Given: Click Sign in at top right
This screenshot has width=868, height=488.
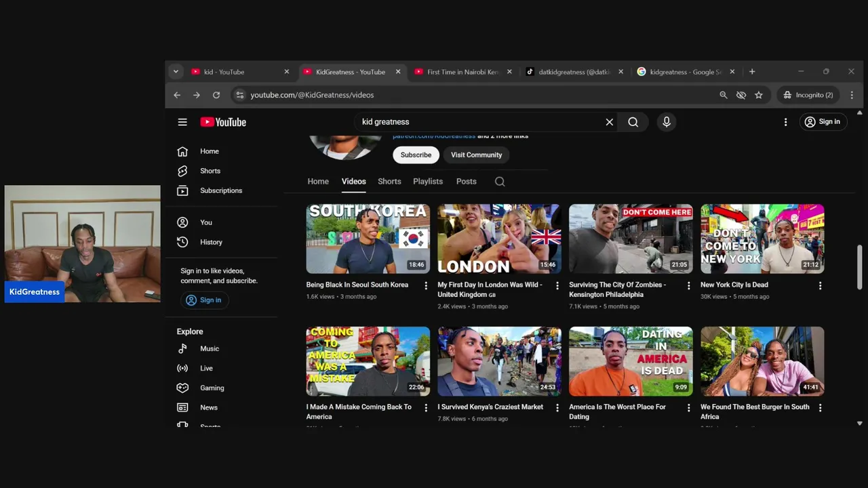Looking at the screenshot, I should (x=823, y=122).
